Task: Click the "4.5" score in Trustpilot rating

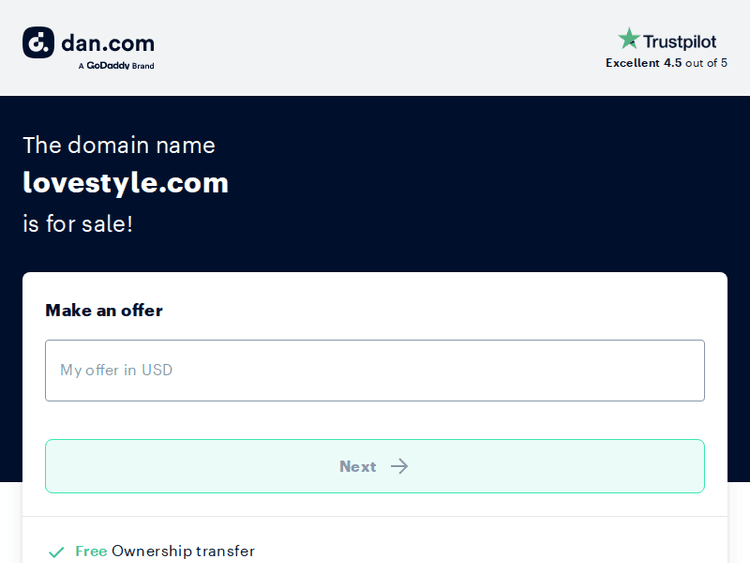Action: coord(672,63)
